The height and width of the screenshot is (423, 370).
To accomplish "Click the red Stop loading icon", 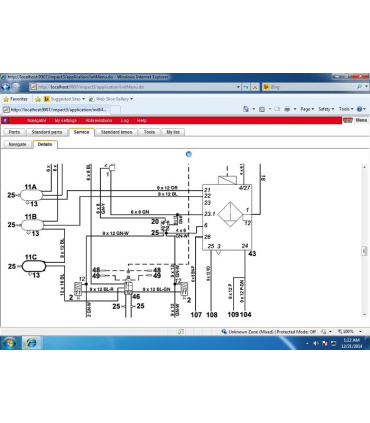I will (x=255, y=87).
